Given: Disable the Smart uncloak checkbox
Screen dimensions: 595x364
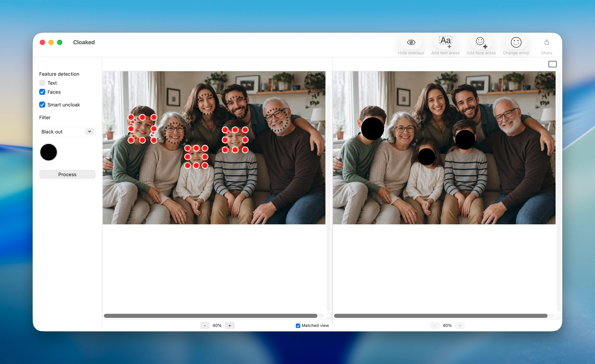Looking at the screenshot, I should (x=42, y=105).
